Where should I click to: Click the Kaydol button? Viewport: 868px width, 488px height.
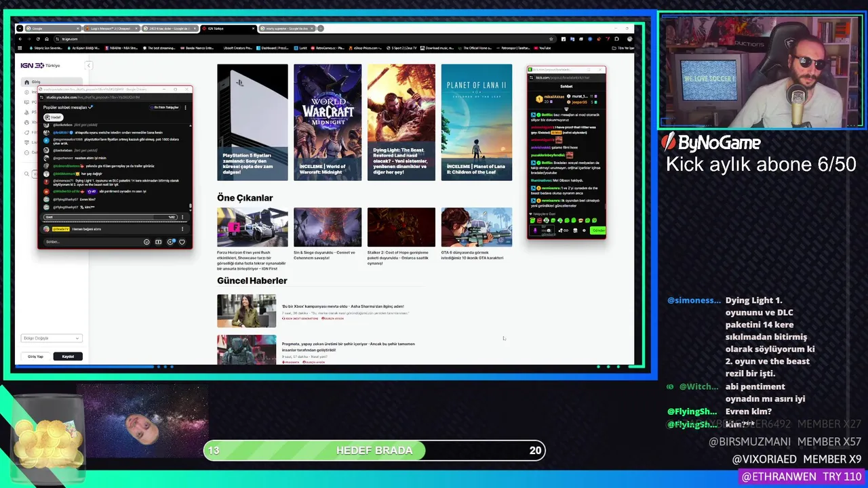pyautogui.click(x=68, y=357)
